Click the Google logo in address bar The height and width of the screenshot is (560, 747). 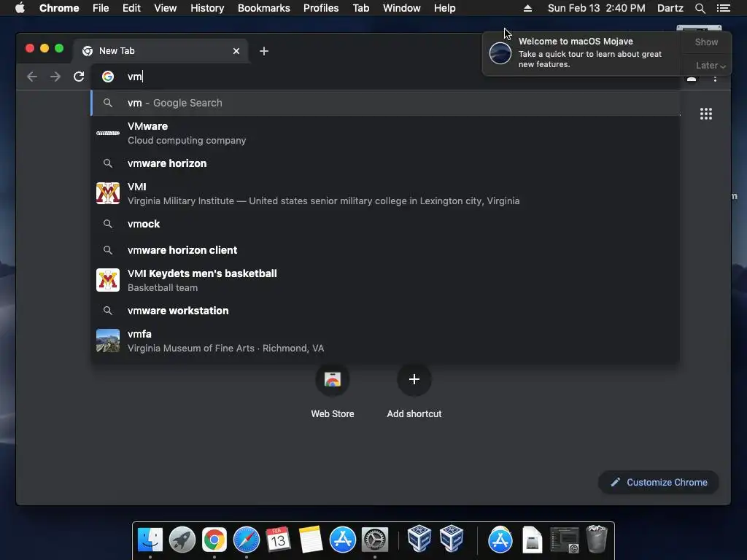[x=108, y=77]
